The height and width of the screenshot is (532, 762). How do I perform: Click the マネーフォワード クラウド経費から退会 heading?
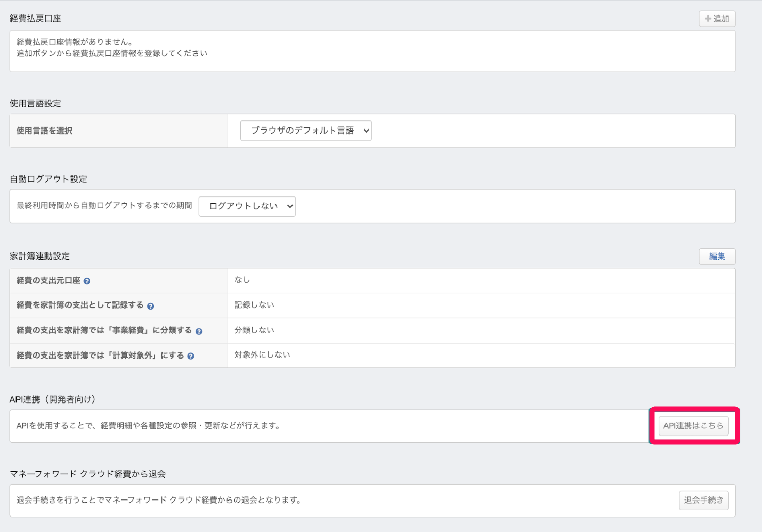pos(88,474)
